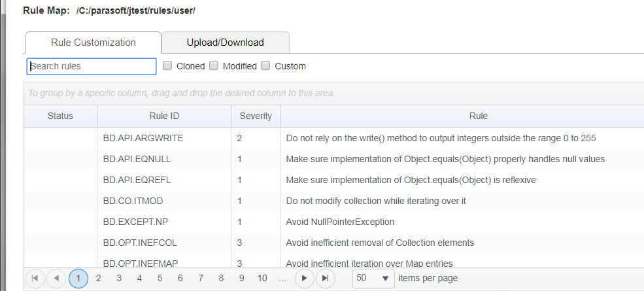Go to page 3

(x=119, y=279)
